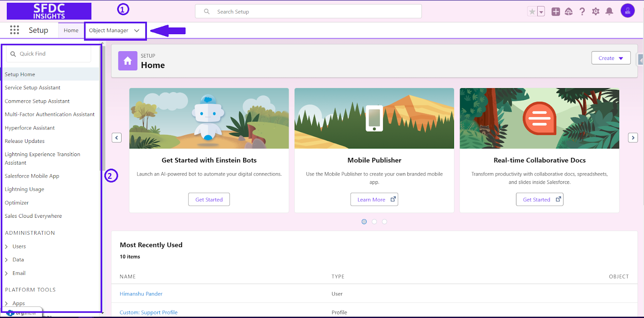The width and height of the screenshot is (644, 318).
Task: Expand the Data section chevron
Action: 6,260
